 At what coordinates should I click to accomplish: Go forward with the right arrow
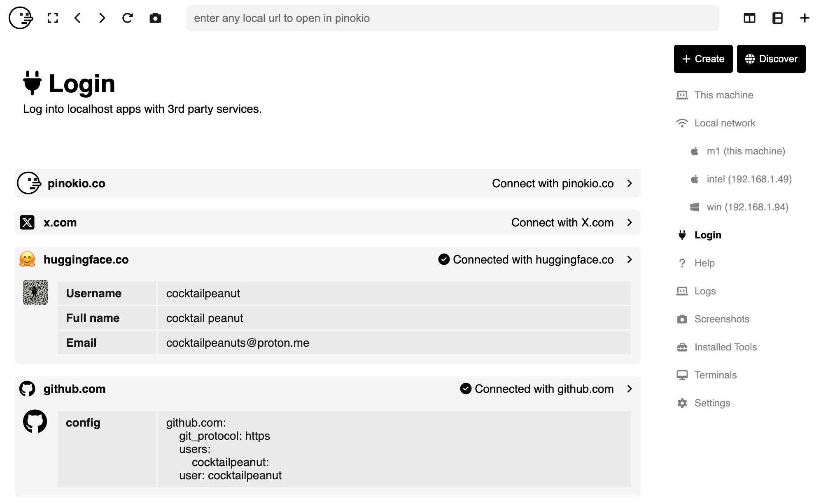[102, 18]
